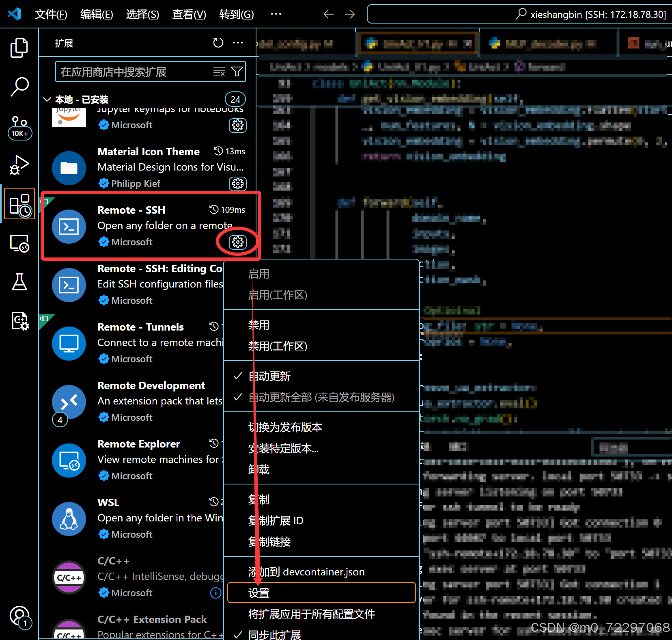672x640 pixels.
Task: Open the C/C++ configuration activity icon
Action: pos(20,321)
